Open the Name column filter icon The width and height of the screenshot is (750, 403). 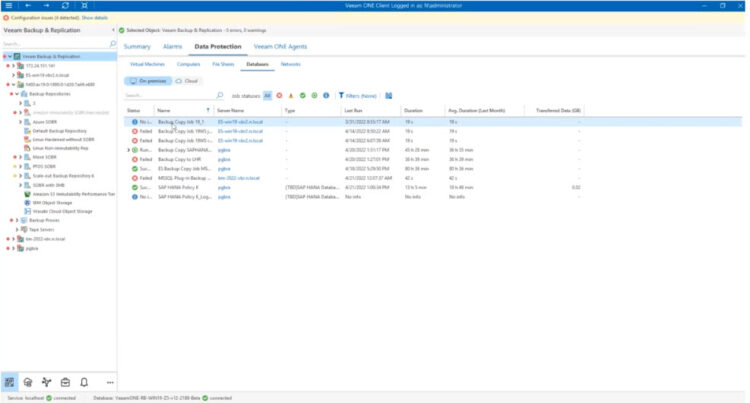tap(208, 110)
